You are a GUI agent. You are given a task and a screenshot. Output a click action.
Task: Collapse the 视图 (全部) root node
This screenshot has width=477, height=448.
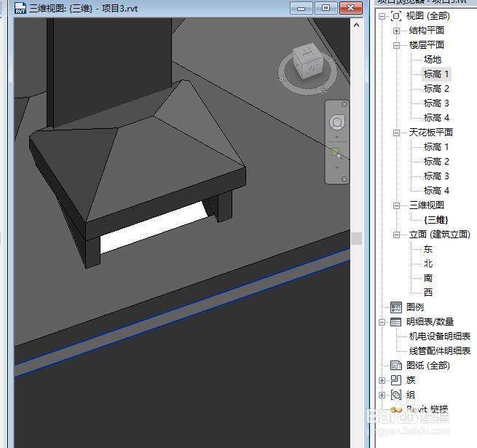382,17
